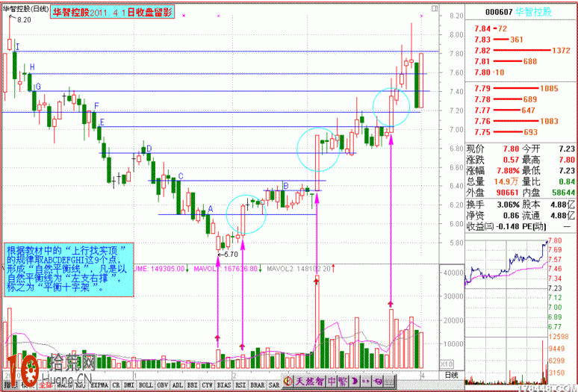
Task: Click the sell order row at 7.80
Action: click(x=520, y=72)
